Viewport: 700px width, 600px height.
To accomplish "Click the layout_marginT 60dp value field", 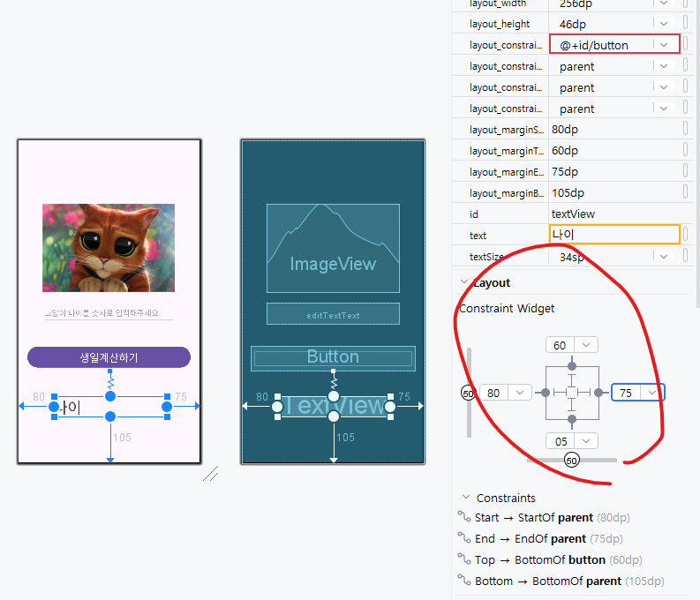I will pos(614,150).
